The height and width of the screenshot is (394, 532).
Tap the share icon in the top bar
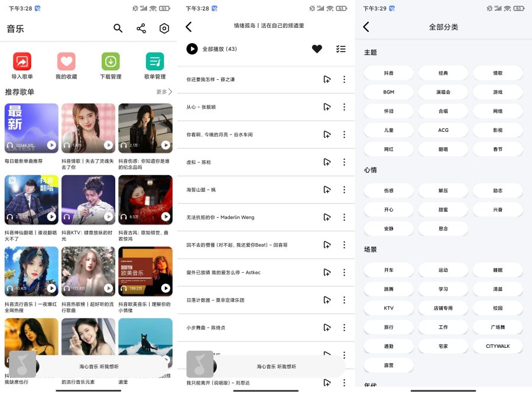[141, 28]
